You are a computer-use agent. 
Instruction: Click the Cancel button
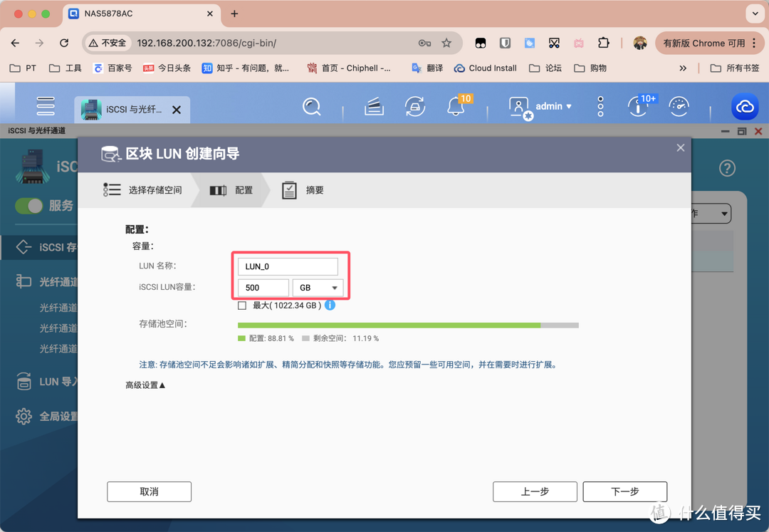[149, 491]
